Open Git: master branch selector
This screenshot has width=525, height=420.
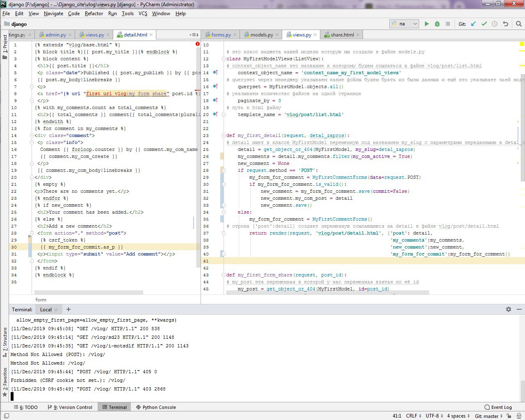point(489,416)
